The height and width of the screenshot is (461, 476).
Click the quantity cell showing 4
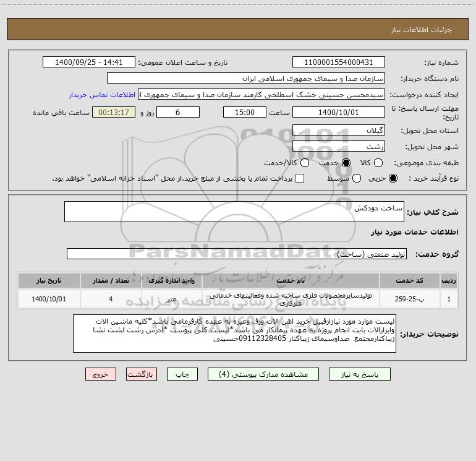[111, 299]
